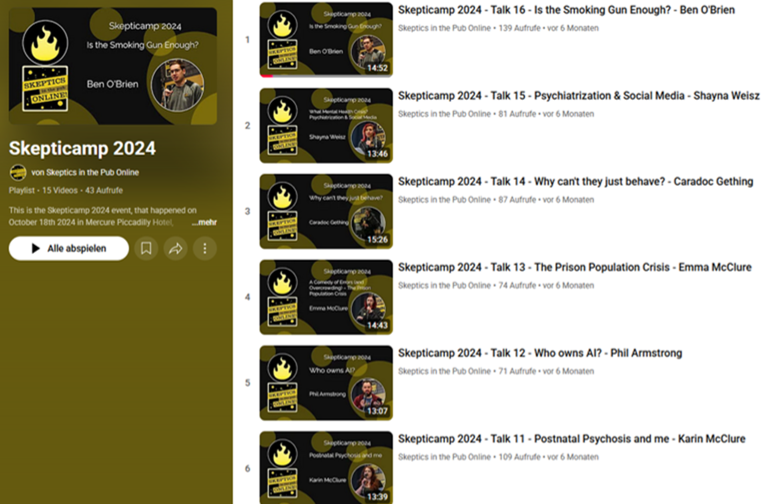Image resolution: width=768 pixels, height=504 pixels.
Task: Open title Talk 14 - Why can't they just behave?
Action: [x=576, y=181]
